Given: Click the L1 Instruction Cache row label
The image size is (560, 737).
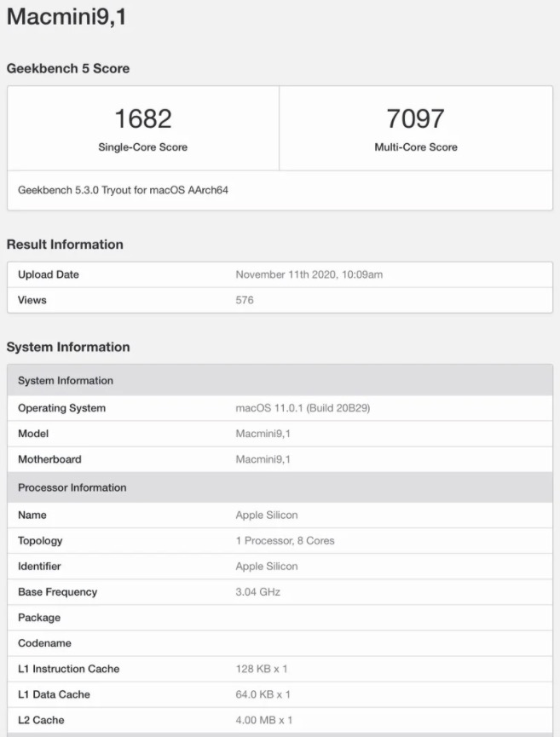Looking at the screenshot, I should (x=68, y=669).
